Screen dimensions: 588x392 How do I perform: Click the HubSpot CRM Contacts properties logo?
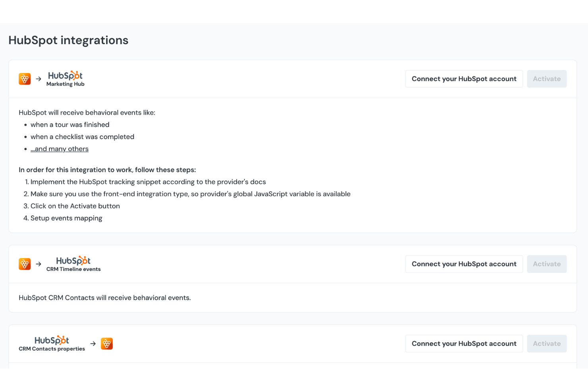click(x=52, y=344)
